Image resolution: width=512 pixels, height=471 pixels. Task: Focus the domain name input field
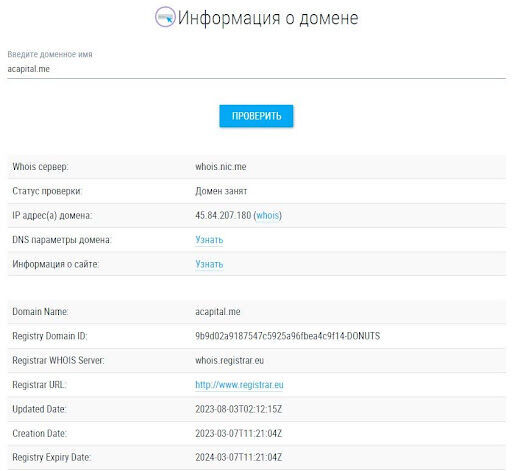click(x=256, y=69)
